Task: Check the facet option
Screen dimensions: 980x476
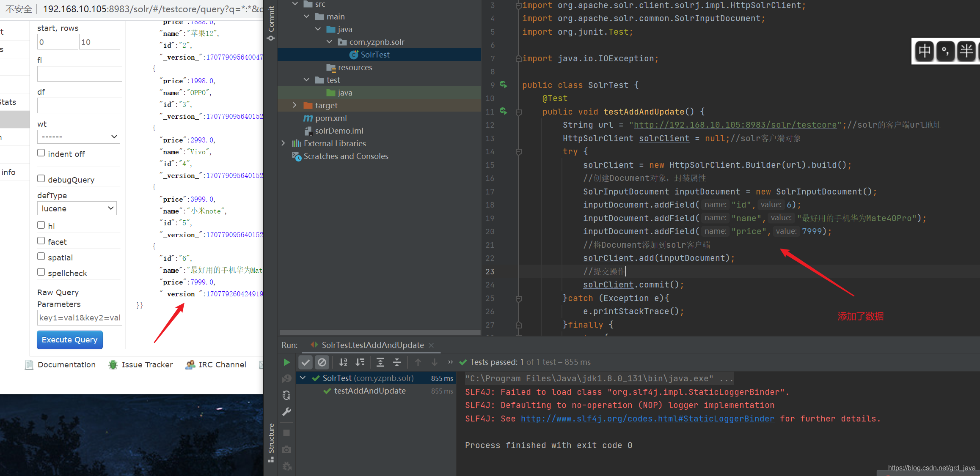Action: 41,241
